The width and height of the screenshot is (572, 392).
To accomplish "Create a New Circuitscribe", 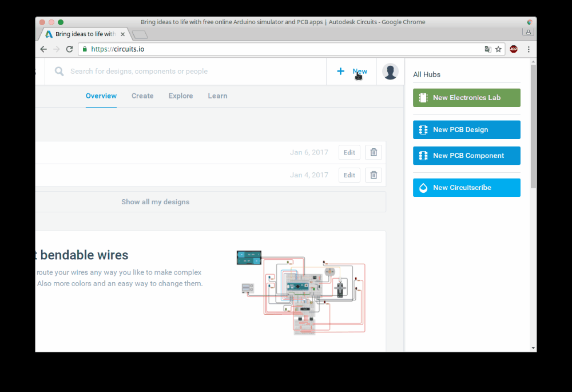I will 467,188.
